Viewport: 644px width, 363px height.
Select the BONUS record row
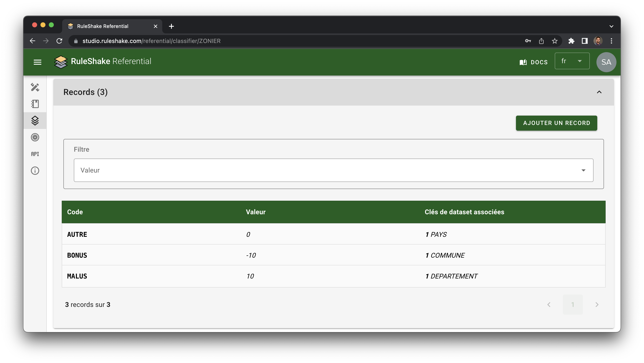[x=333, y=255]
